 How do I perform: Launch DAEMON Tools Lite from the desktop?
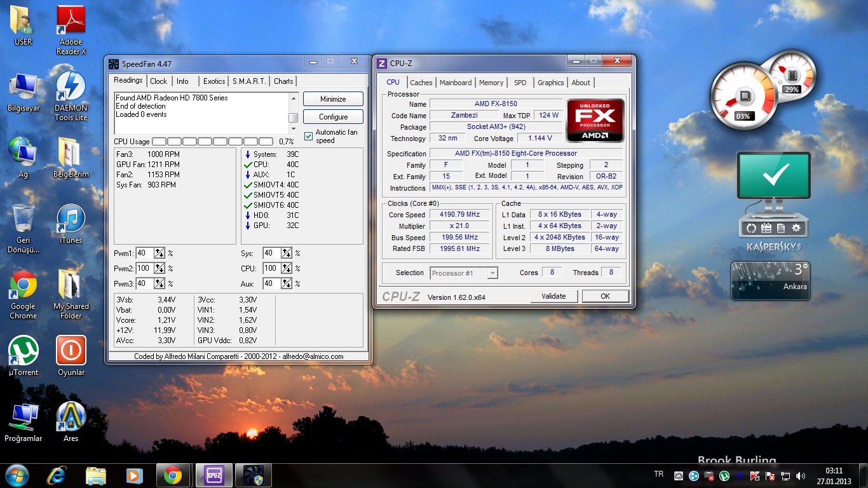(x=71, y=95)
